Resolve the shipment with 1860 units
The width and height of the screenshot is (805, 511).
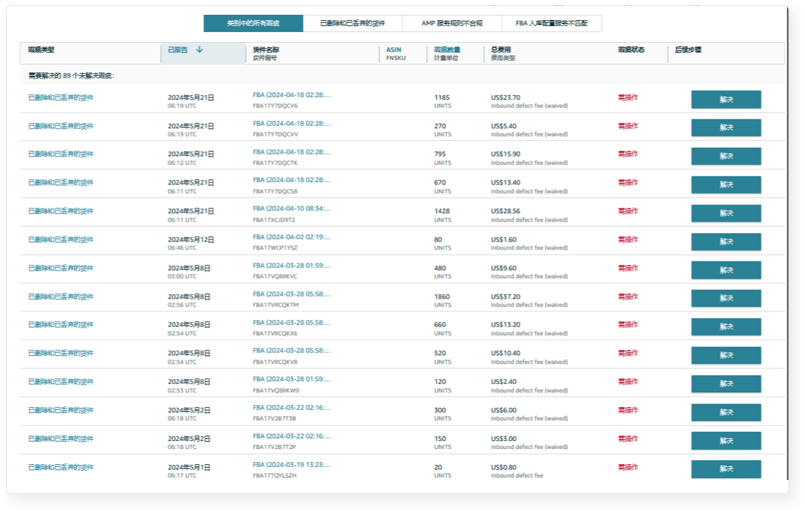[x=726, y=299]
